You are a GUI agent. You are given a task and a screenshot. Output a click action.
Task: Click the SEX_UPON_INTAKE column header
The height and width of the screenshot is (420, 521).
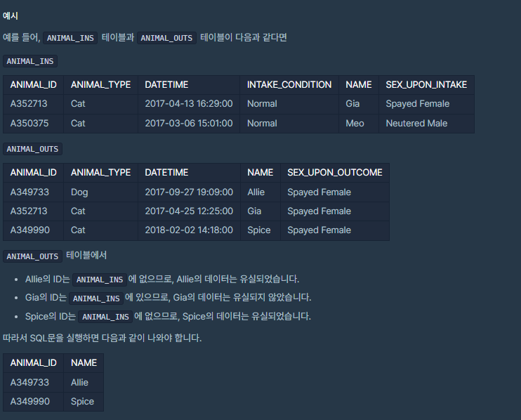[x=426, y=85]
